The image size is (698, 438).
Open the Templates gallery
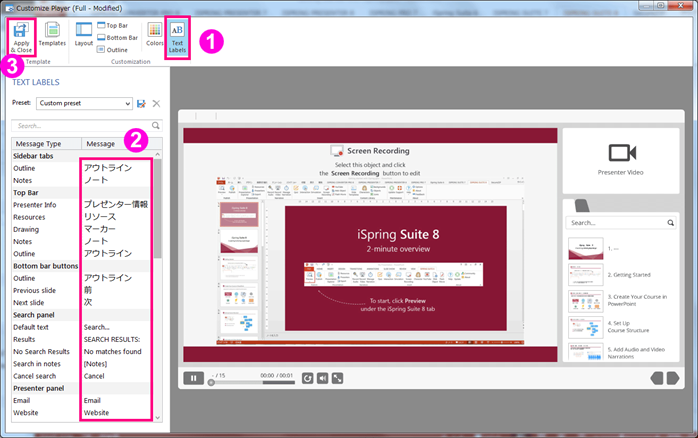(x=52, y=34)
